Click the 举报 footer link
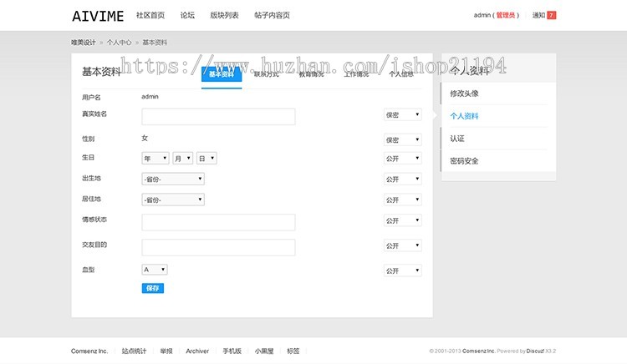 [166, 351]
